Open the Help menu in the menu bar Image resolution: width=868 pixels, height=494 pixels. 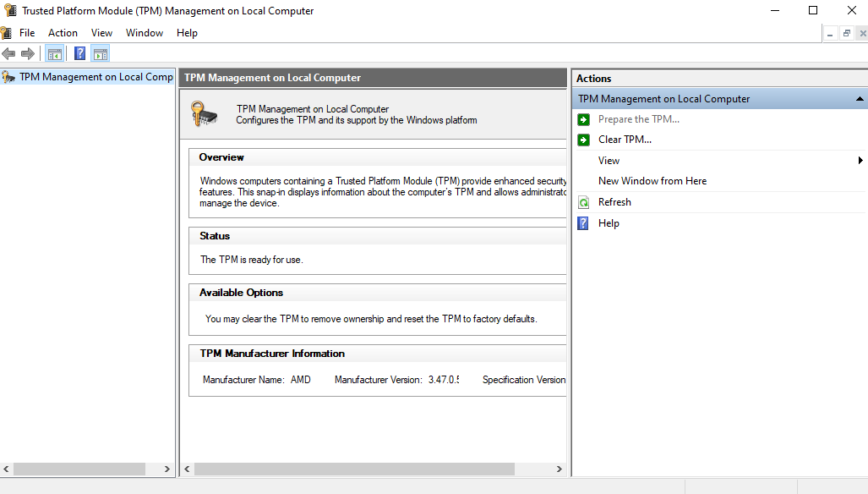(187, 33)
